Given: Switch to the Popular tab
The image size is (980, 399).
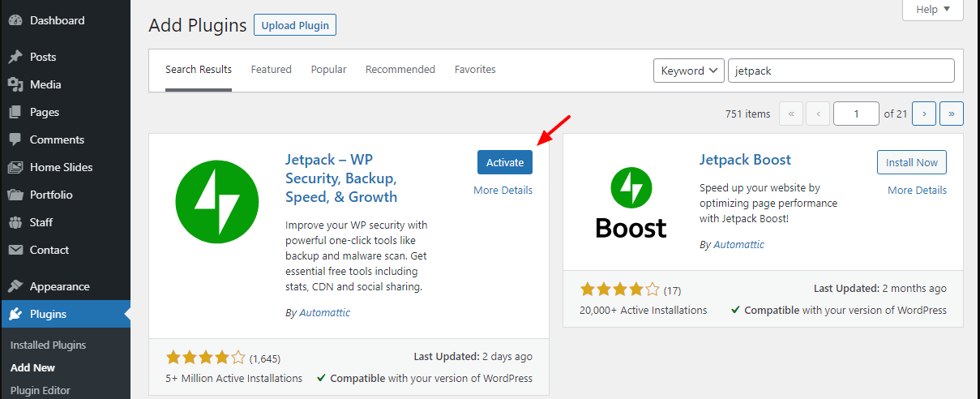Looking at the screenshot, I should coord(328,70).
